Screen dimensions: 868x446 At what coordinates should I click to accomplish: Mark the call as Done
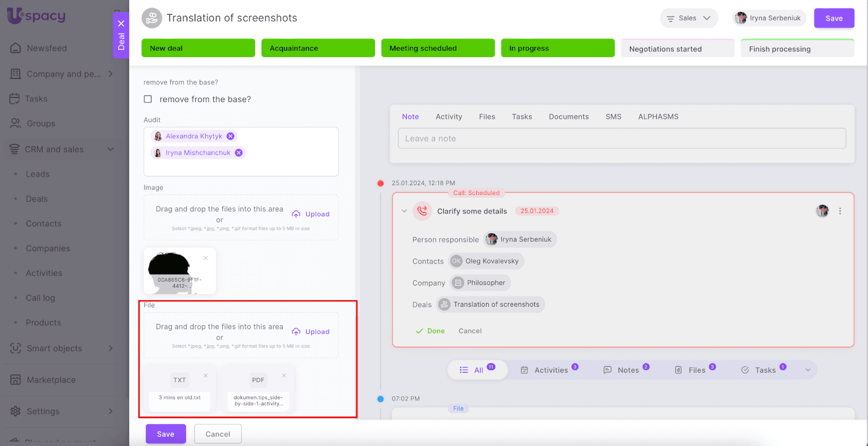tap(430, 331)
